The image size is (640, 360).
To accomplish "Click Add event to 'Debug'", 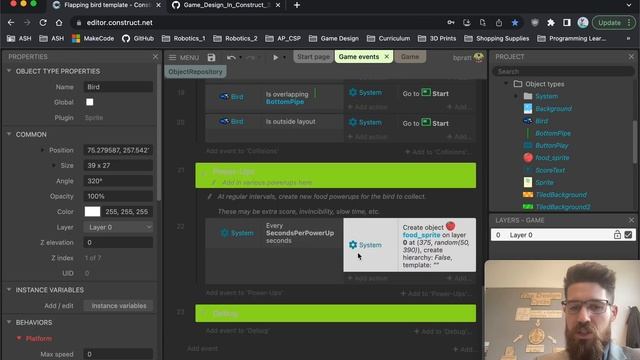I will click(237, 331).
